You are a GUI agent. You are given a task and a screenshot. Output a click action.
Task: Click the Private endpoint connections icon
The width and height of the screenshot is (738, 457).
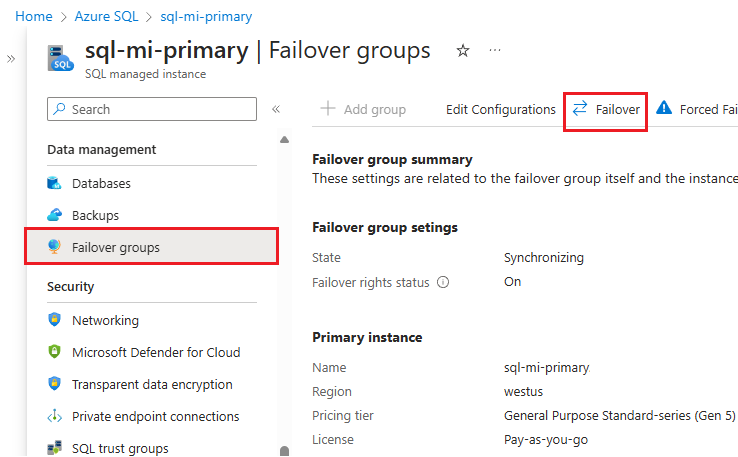(x=55, y=416)
